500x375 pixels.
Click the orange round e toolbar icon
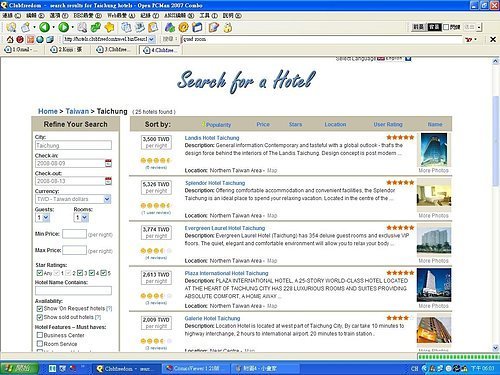183,27
